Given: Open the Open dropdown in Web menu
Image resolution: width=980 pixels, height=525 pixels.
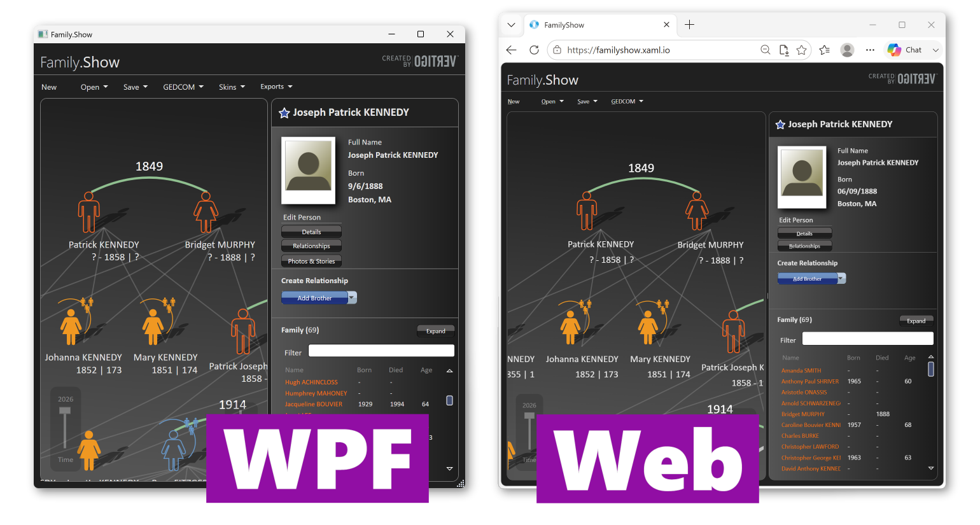Looking at the screenshot, I should (552, 101).
